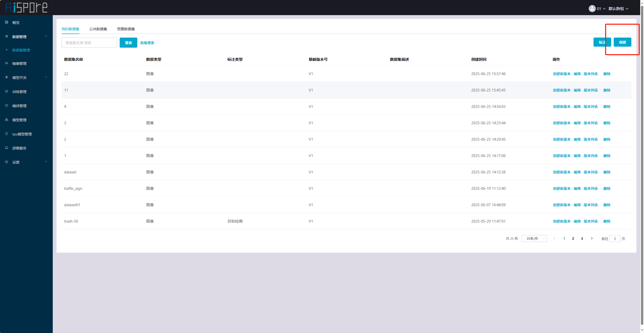
Task: Click the 创建 button
Action: coord(622,42)
